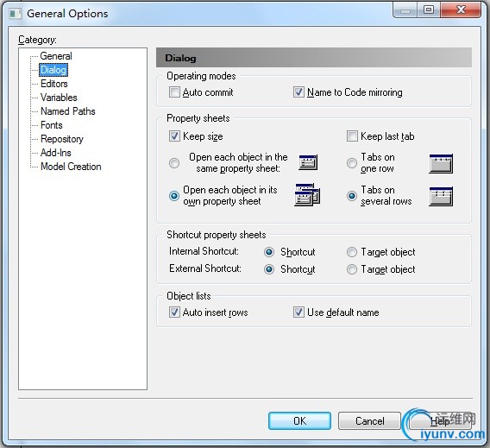Select Shortcut for Internal Shortcut
490x448 pixels.
pyautogui.click(x=269, y=252)
